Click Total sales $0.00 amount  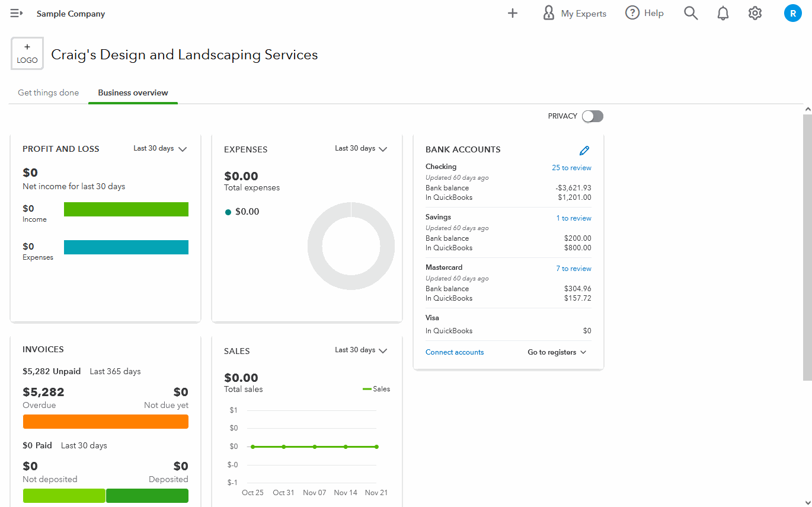(x=241, y=378)
